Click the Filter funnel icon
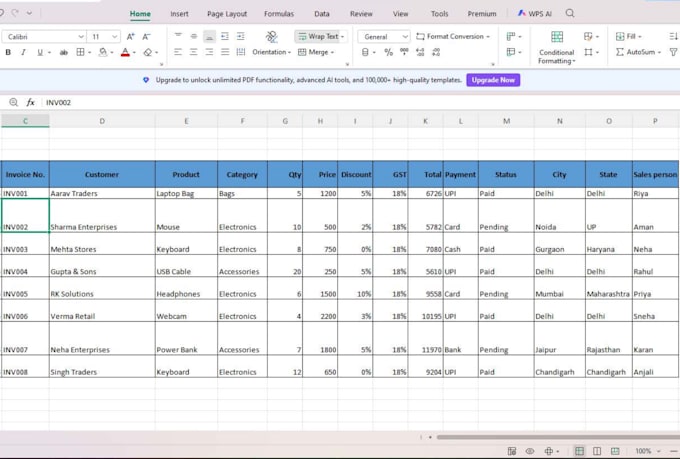The width and height of the screenshot is (680, 459). click(673, 52)
